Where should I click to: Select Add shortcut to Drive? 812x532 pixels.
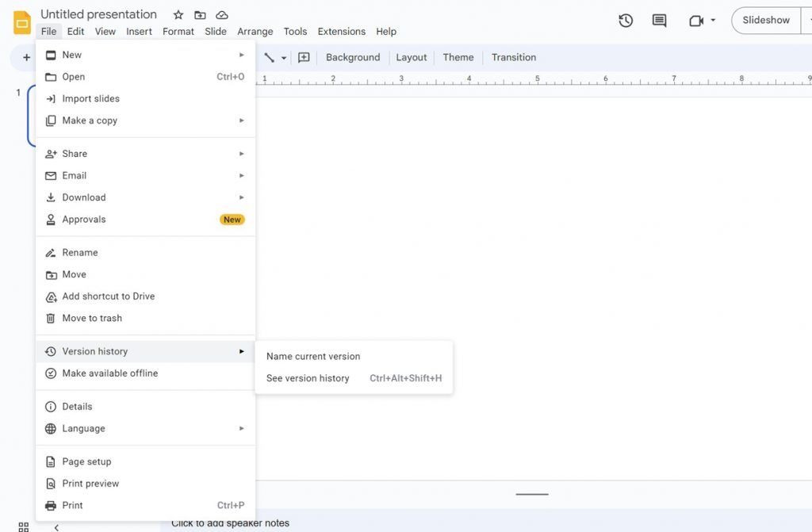145,297
